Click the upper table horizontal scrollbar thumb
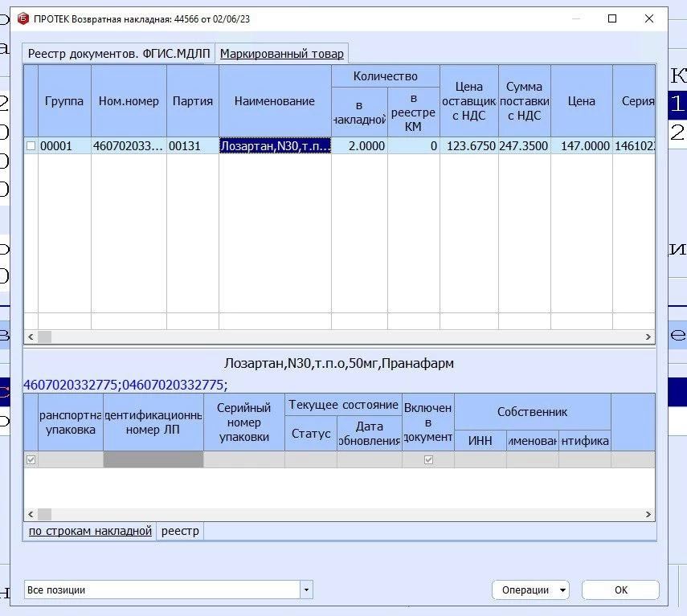The height and width of the screenshot is (616, 687). [x=45, y=337]
